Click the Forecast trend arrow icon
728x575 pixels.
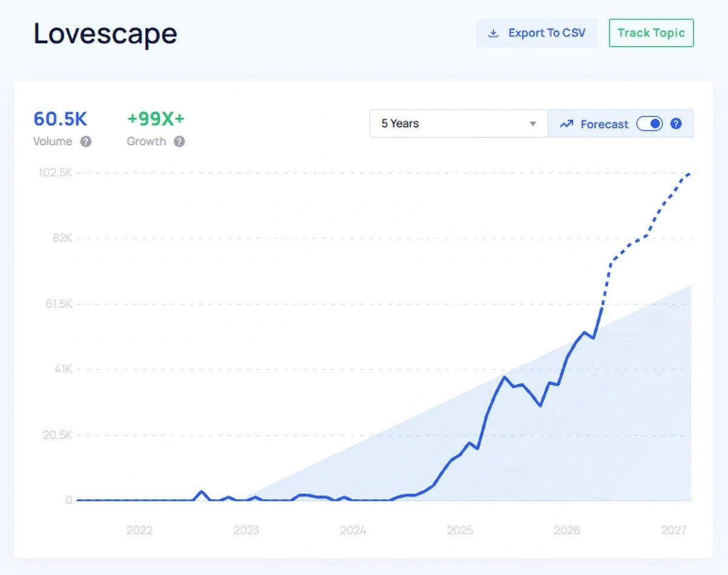567,124
